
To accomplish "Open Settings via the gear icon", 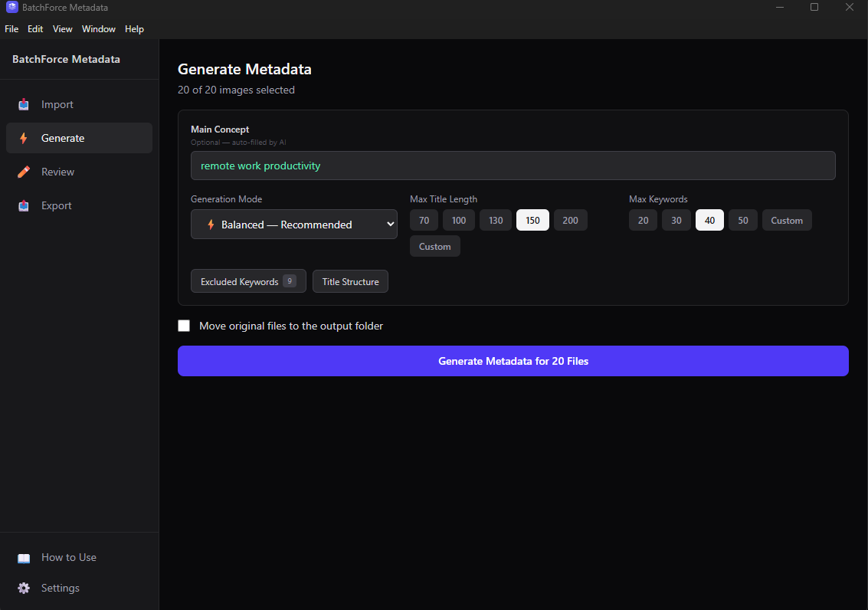I will 24,588.
